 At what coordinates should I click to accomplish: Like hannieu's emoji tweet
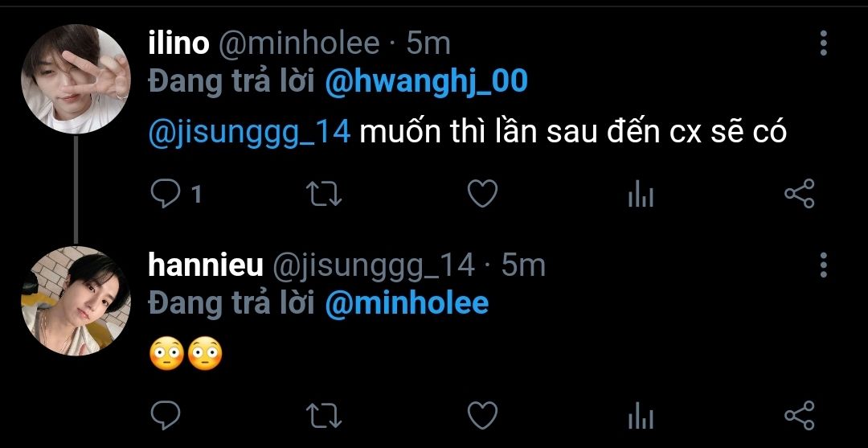click(x=482, y=415)
